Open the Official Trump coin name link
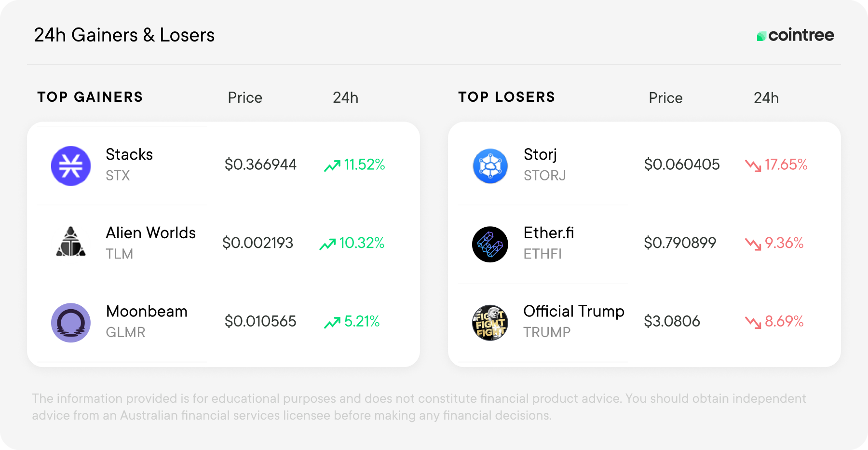 pyautogui.click(x=574, y=312)
